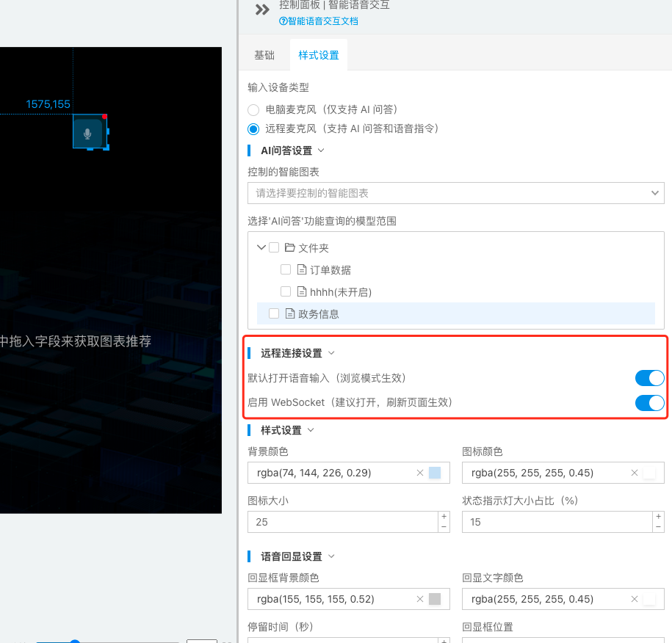672x643 pixels.
Task: Select the 政务信息 tree row label
Action: 319,314
